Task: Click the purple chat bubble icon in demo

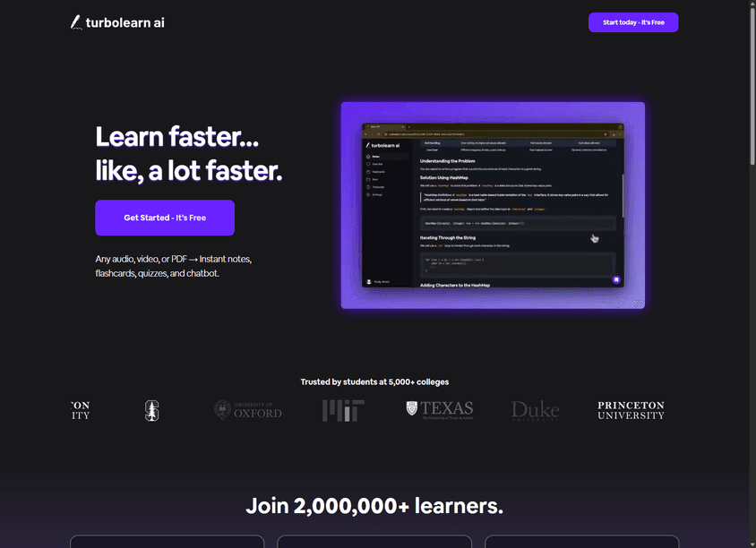Action: pyautogui.click(x=616, y=279)
